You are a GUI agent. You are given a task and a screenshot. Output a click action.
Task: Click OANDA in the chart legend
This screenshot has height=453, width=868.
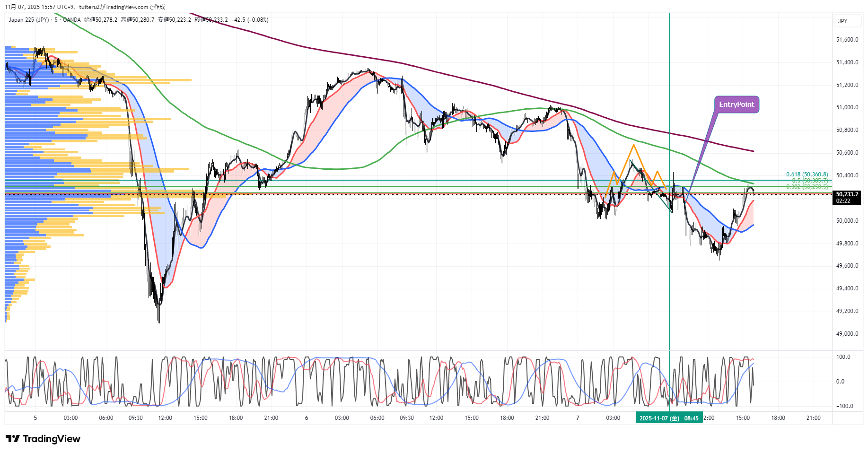coord(72,20)
